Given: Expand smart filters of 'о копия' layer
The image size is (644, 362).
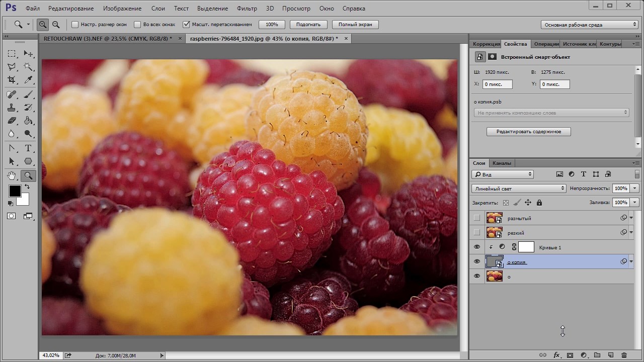Looking at the screenshot, I should click(x=631, y=261).
